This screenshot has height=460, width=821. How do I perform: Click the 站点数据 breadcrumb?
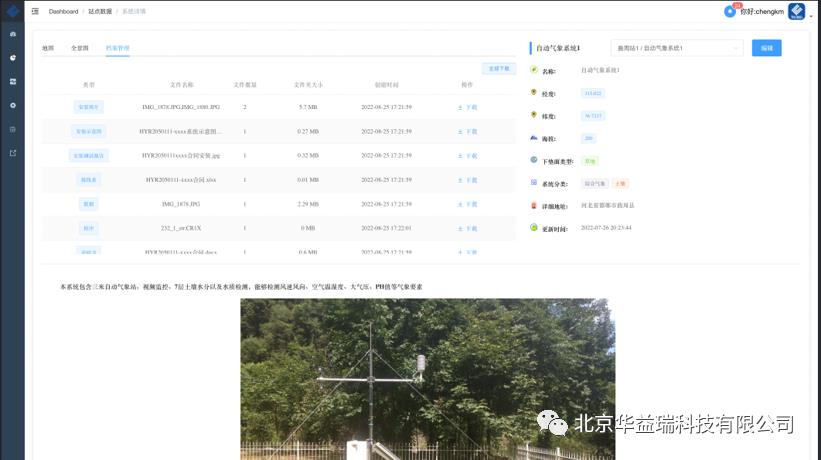100,11
